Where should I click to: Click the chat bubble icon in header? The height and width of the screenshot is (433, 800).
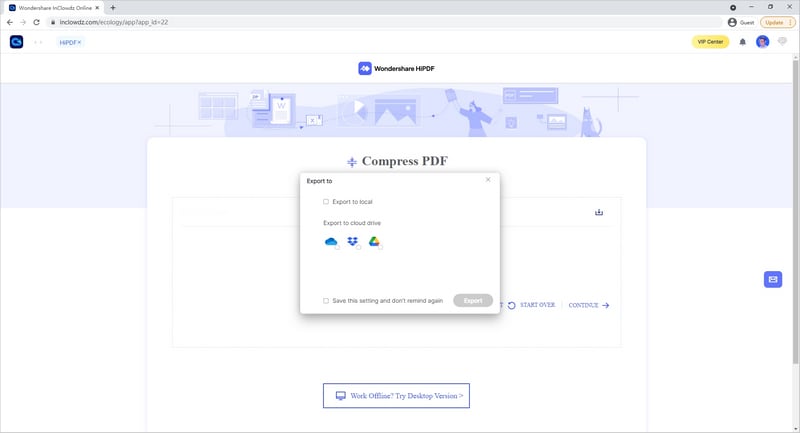coord(782,41)
